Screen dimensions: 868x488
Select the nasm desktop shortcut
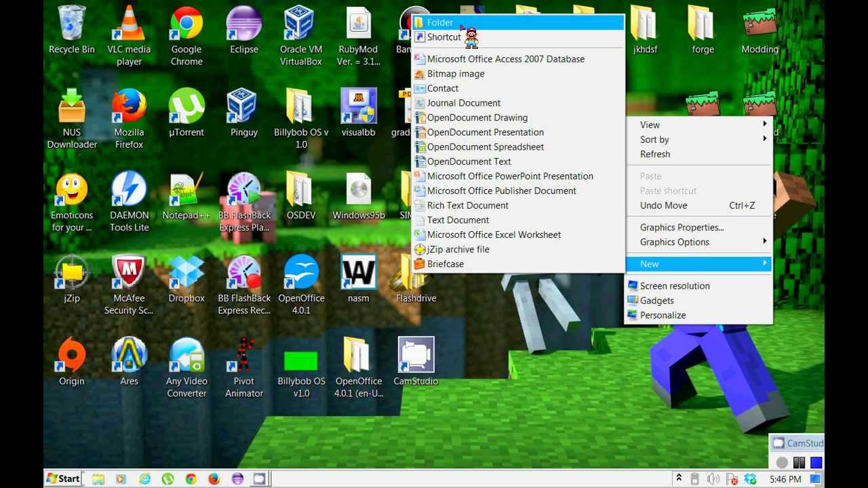359,279
